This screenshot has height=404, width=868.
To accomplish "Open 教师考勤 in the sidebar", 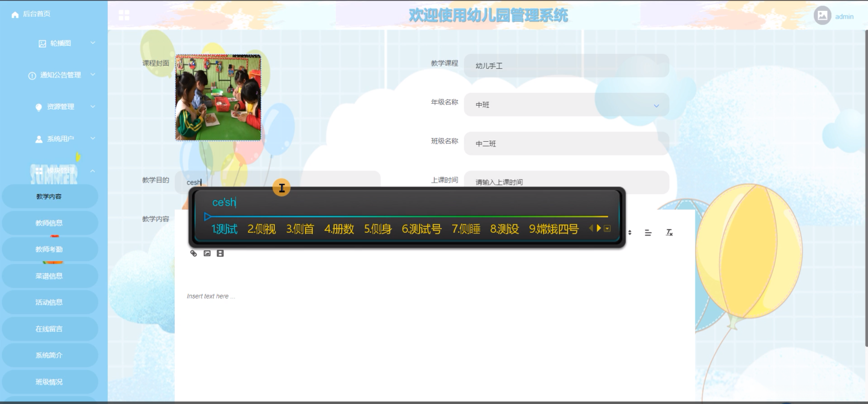I will (49, 250).
